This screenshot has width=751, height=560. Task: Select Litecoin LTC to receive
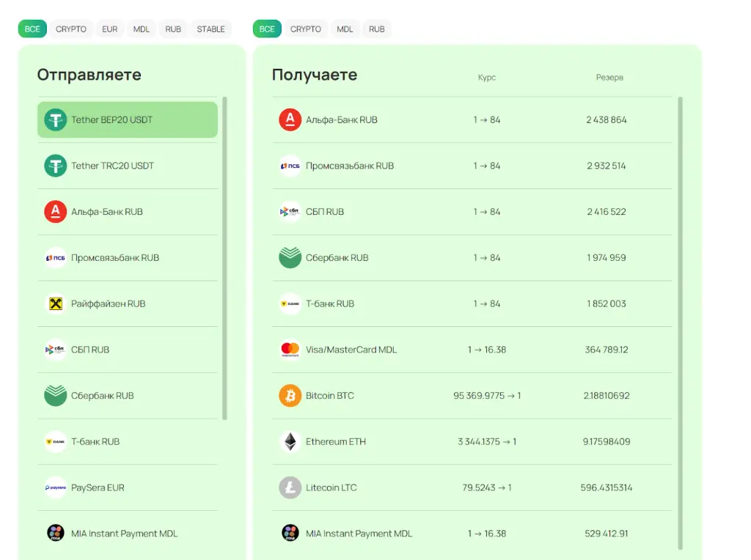[472, 487]
